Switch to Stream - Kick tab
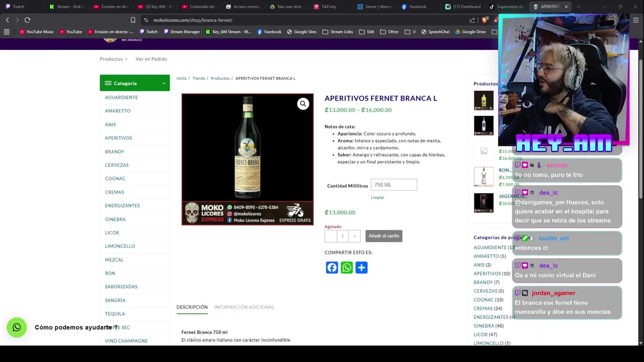This screenshot has height=362, width=644. pyautogui.click(x=68, y=7)
